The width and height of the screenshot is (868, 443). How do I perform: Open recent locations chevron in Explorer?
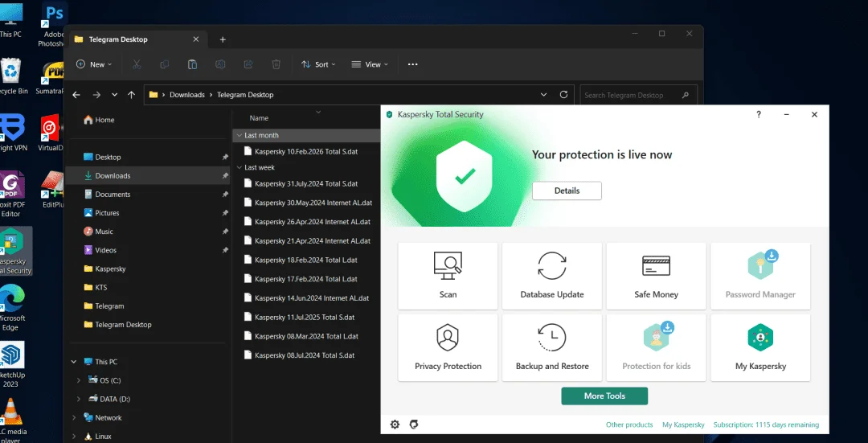pyautogui.click(x=115, y=95)
